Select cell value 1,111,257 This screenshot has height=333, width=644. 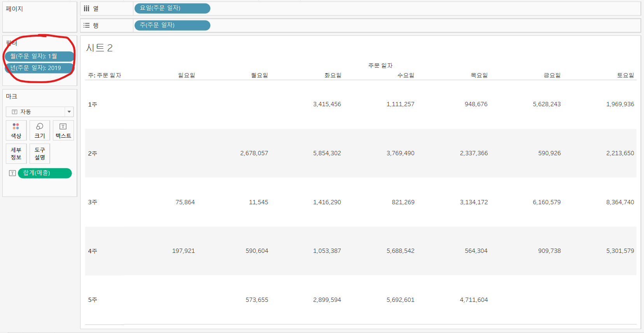(x=401, y=104)
